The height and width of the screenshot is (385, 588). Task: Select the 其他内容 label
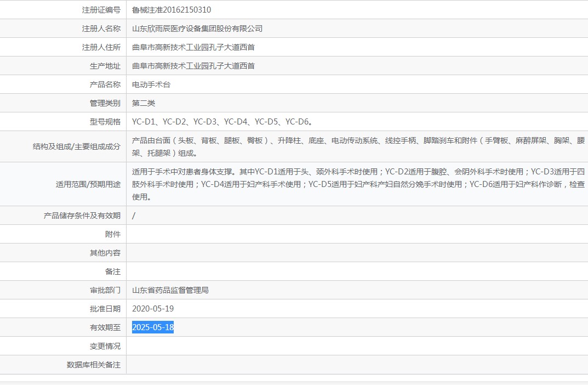(x=105, y=253)
